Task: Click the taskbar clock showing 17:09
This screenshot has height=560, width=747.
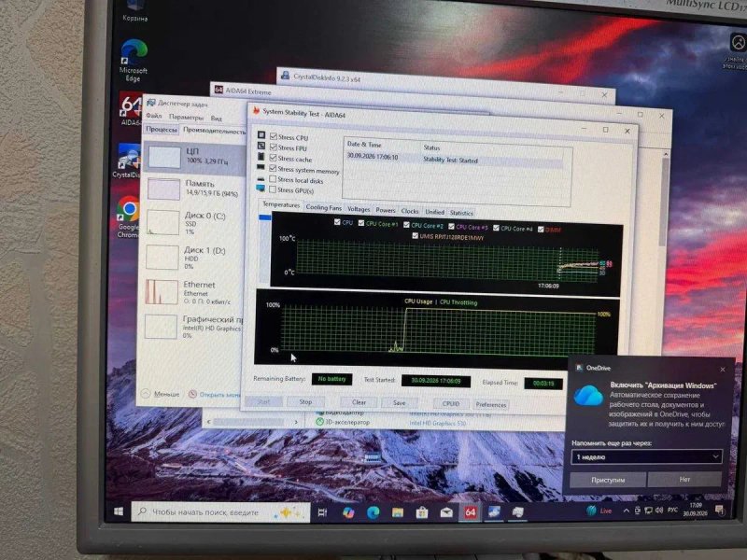Action: pos(696,509)
